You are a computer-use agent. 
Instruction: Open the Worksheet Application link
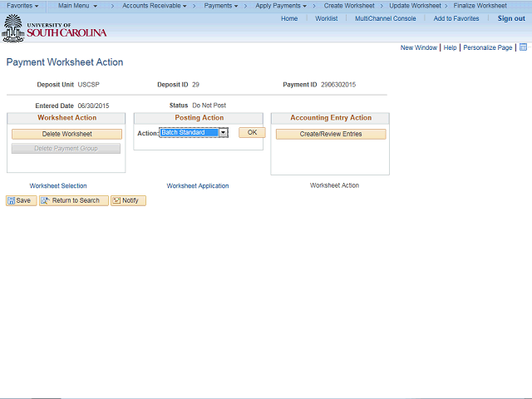pos(198,186)
